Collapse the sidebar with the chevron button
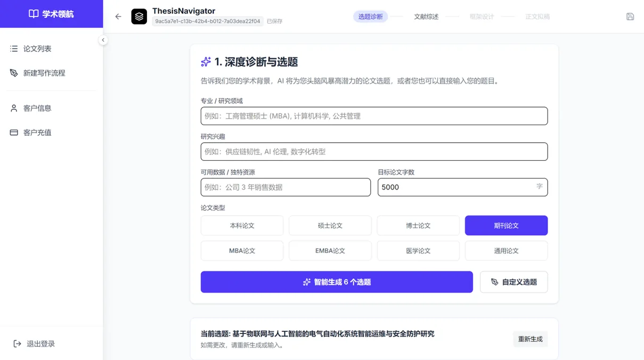 (103, 40)
